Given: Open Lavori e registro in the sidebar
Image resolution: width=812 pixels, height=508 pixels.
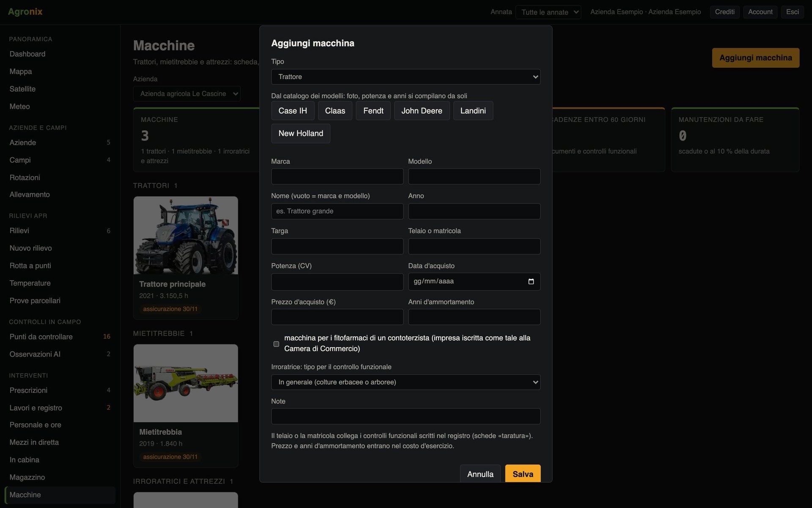Looking at the screenshot, I should 60,408.
